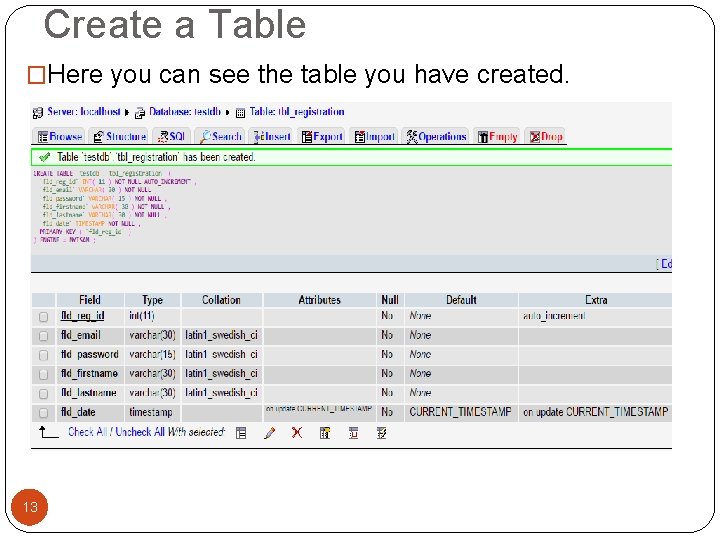Click the fld_firstname field name
This screenshot has width=720, height=540.
[89, 374]
